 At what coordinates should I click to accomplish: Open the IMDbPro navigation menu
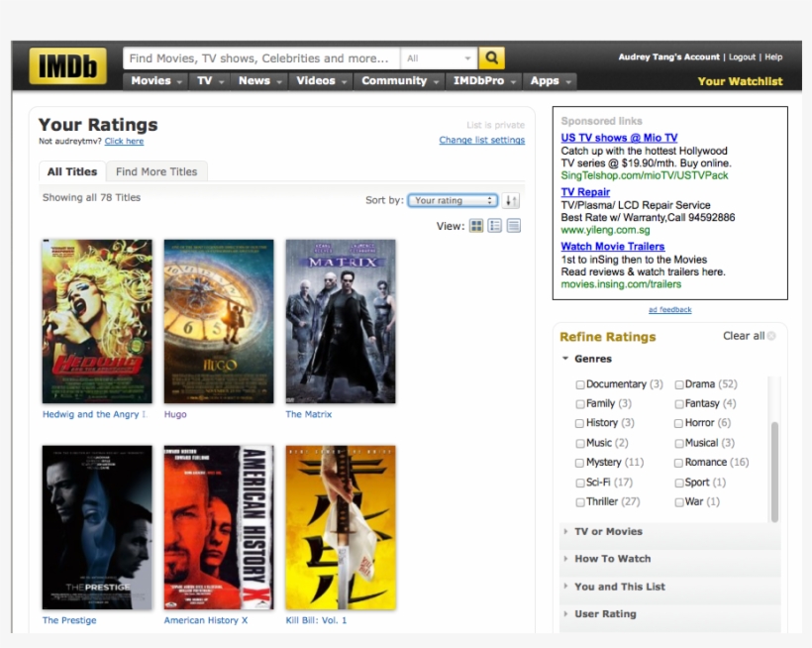pyautogui.click(x=484, y=81)
